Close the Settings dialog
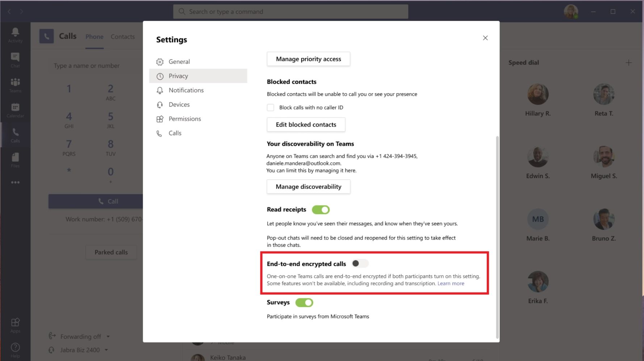This screenshot has height=361, width=644. 485,38
